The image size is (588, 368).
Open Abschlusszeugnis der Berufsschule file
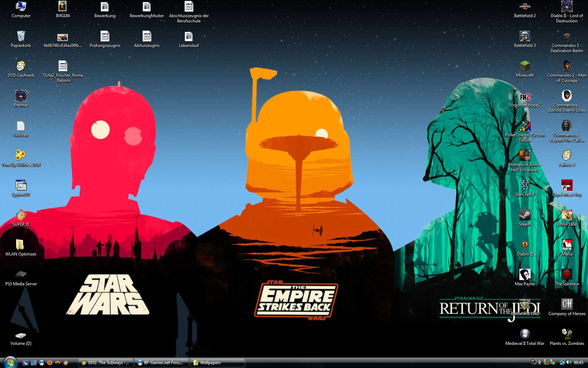point(189,12)
